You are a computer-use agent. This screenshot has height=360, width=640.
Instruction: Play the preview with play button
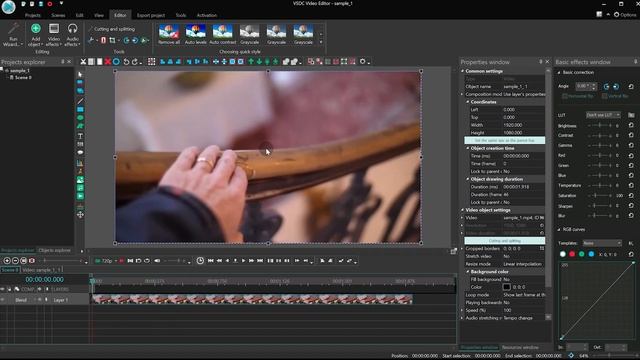point(243,260)
